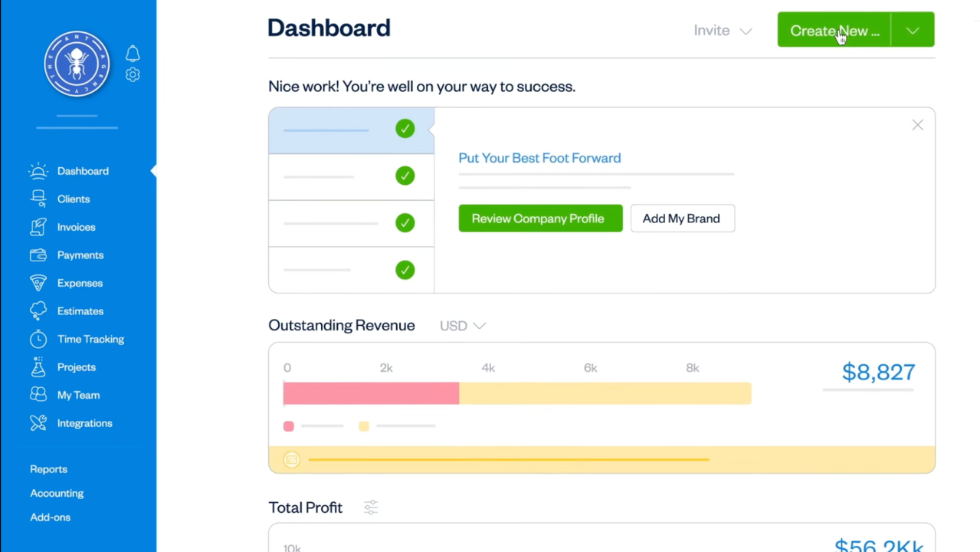Open the Create New chevron menu
Image resolution: width=980 pixels, height=552 pixels.
point(912,31)
